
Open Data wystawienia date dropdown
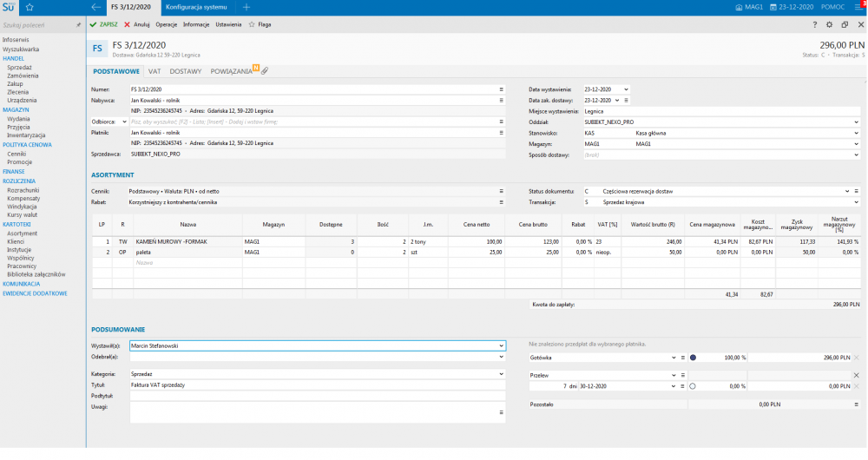pyautogui.click(x=626, y=89)
